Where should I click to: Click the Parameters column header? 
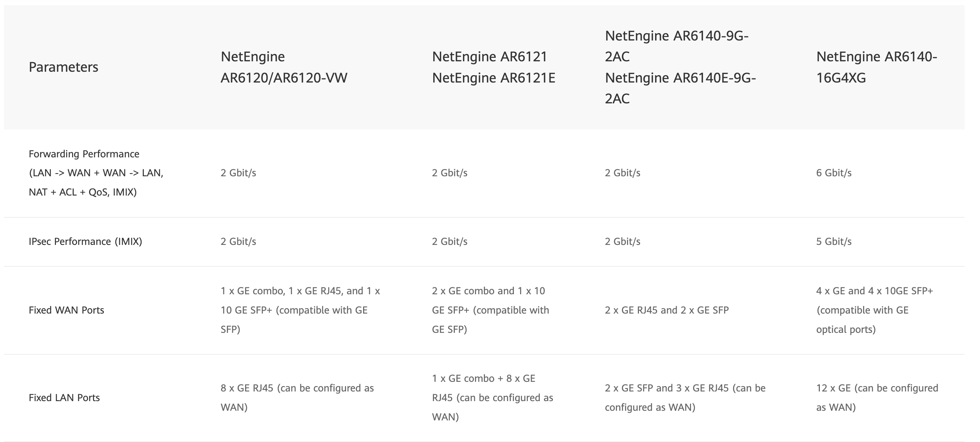pyautogui.click(x=64, y=67)
